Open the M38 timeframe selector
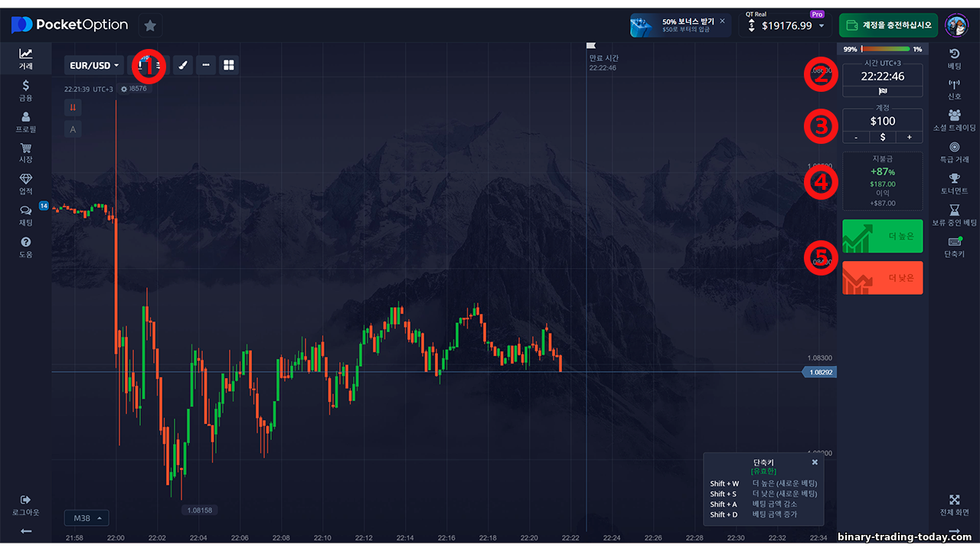The height and width of the screenshot is (551, 980). [x=87, y=518]
